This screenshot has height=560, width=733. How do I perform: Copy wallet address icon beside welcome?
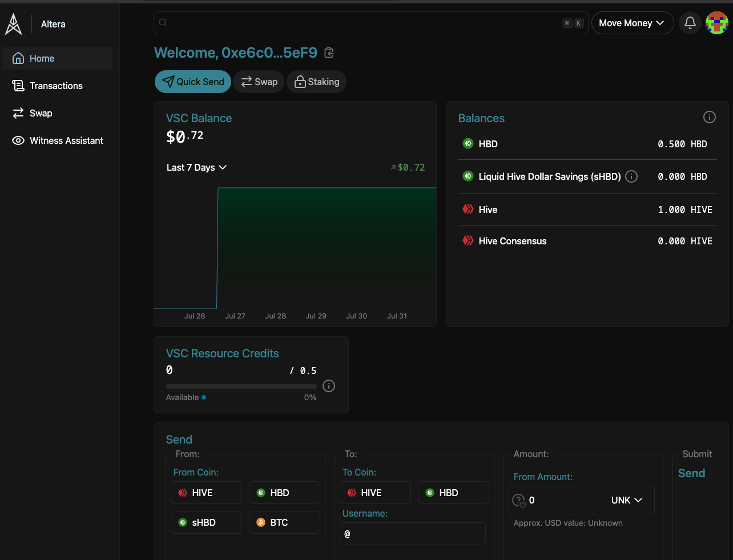329,53
